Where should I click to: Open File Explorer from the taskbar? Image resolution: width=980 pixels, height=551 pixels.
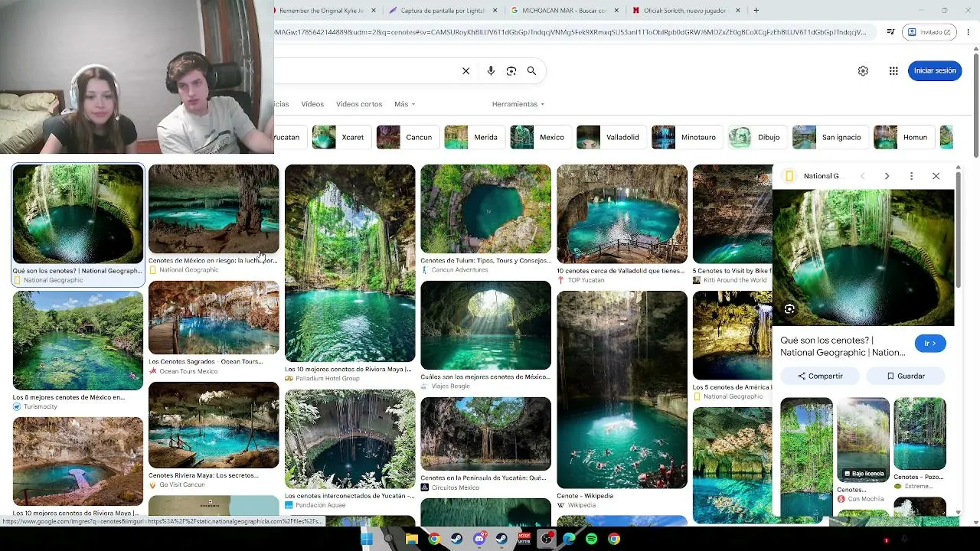412,539
